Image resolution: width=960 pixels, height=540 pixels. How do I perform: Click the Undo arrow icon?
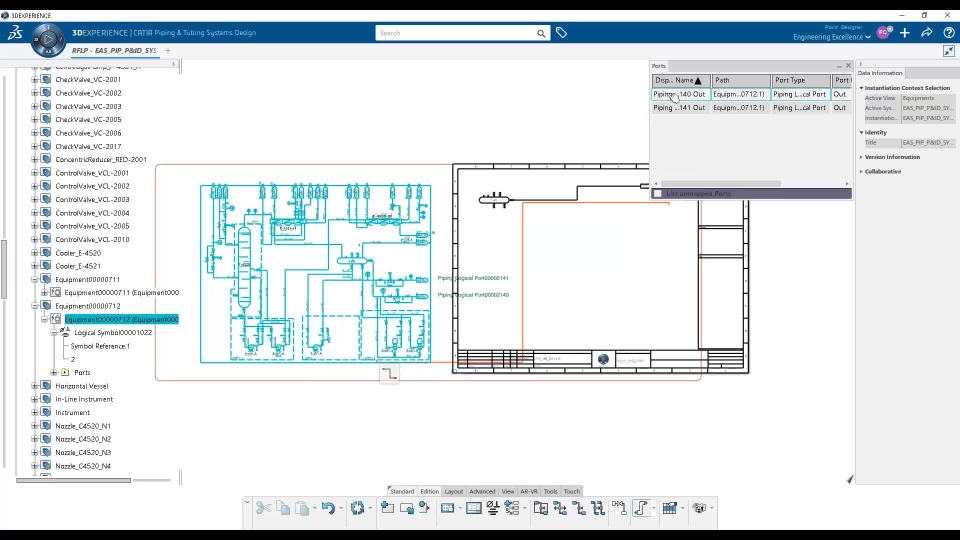[328, 508]
